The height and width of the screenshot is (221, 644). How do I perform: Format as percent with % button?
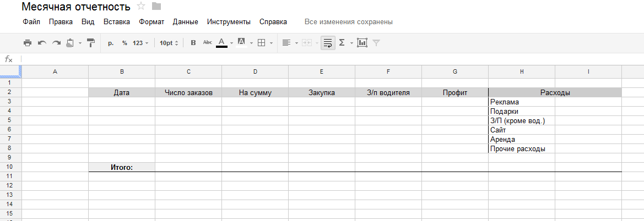click(x=125, y=43)
